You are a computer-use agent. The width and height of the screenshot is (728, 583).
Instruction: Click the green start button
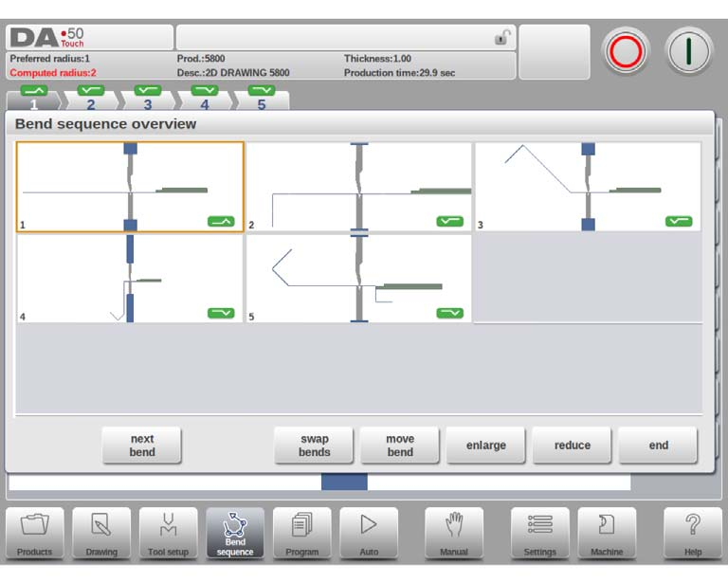tap(689, 51)
